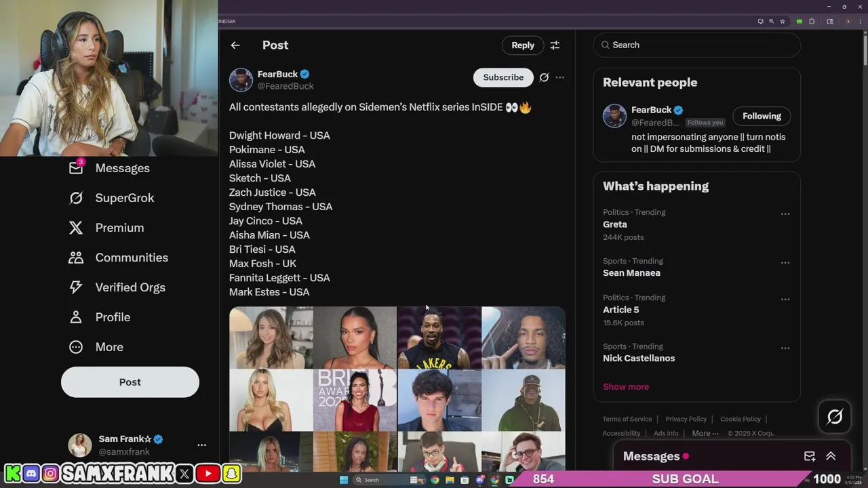Open the floating Grok button
Screen dimensions: 868x488
(x=835, y=417)
